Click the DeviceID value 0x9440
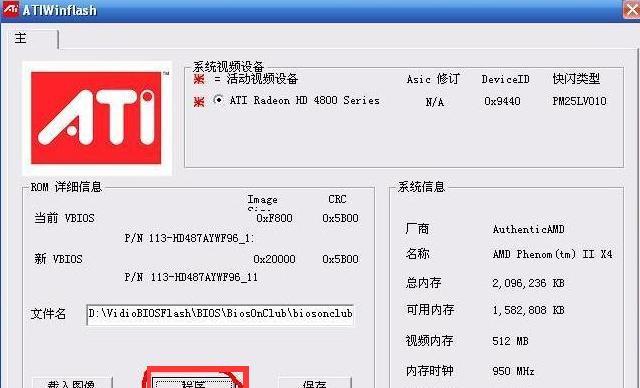 coord(502,101)
